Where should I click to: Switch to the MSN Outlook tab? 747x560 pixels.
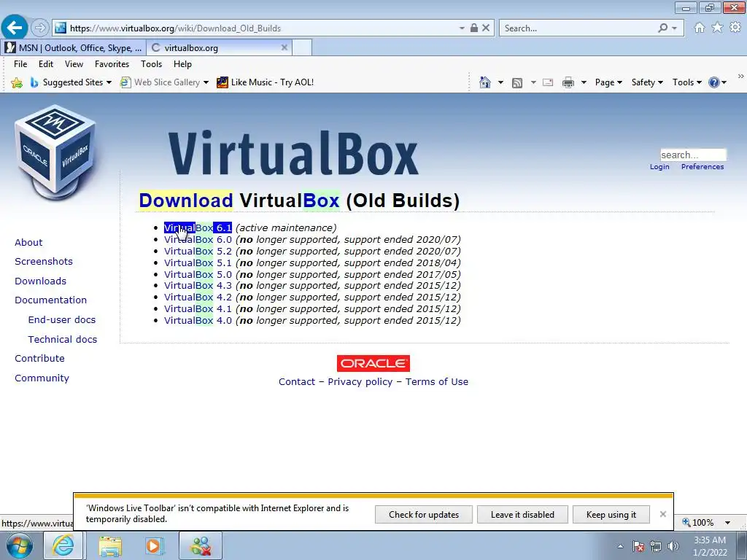coord(73,47)
